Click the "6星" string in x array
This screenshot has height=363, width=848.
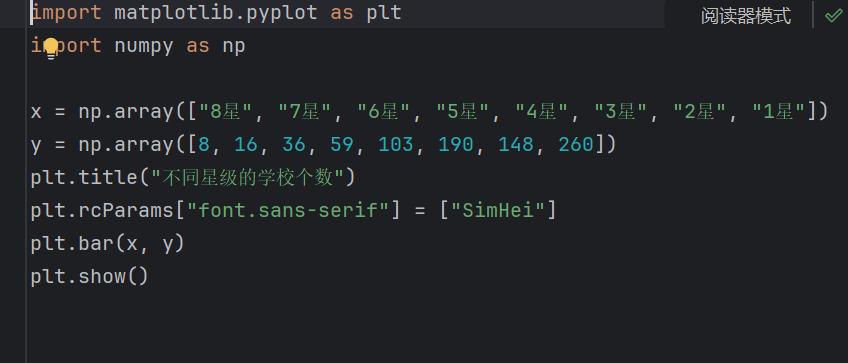pos(384,112)
